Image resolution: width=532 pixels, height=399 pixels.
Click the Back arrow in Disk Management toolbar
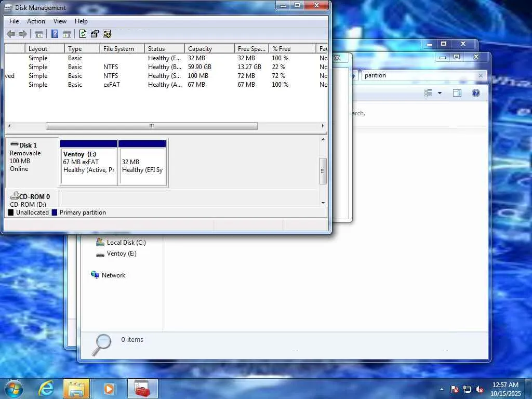click(11, 34)
